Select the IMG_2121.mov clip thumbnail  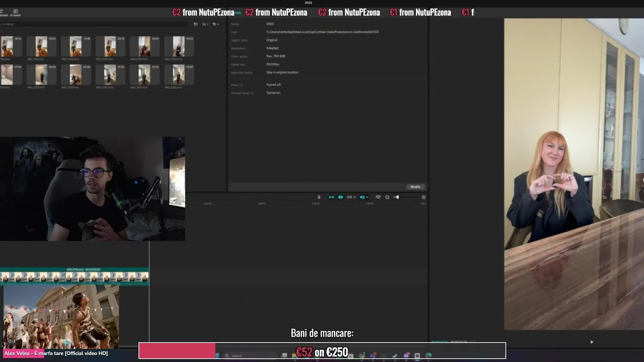click(x=110, y=46)
